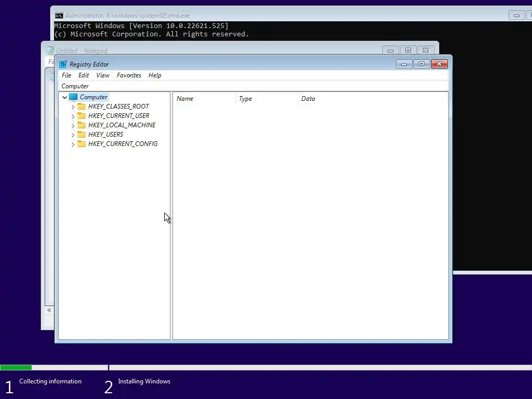Open the Favorites menu in Registry Editor

[x=129, y=75]
